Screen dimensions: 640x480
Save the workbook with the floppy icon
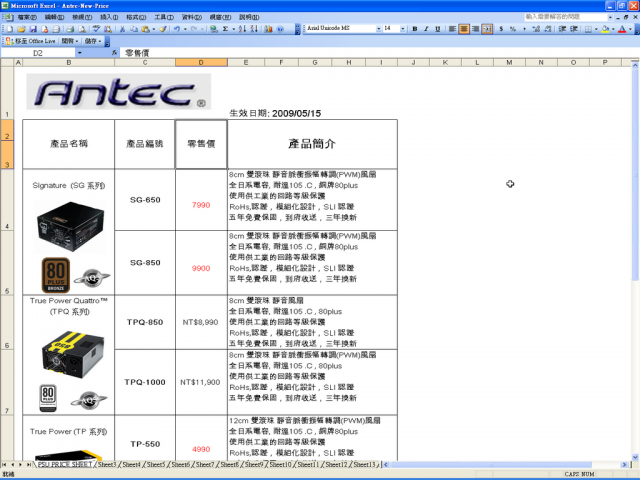point(33,29)
